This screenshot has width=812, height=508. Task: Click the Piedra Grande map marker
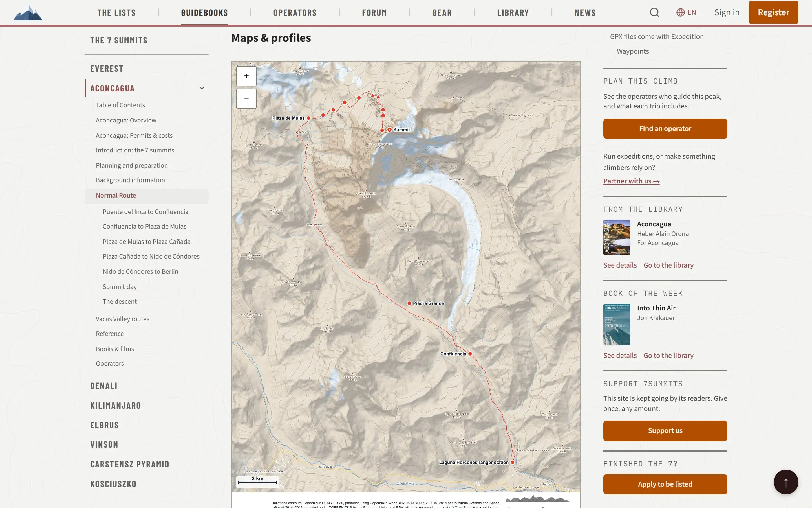409,303
